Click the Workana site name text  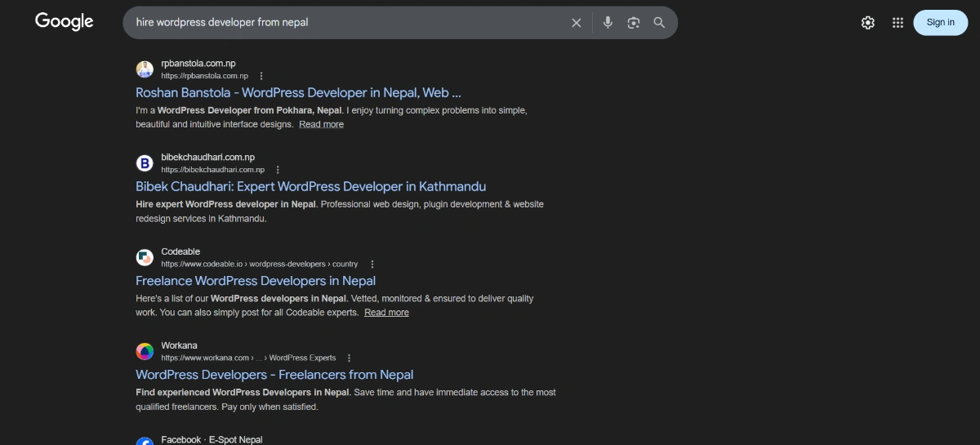click(179, 345)
